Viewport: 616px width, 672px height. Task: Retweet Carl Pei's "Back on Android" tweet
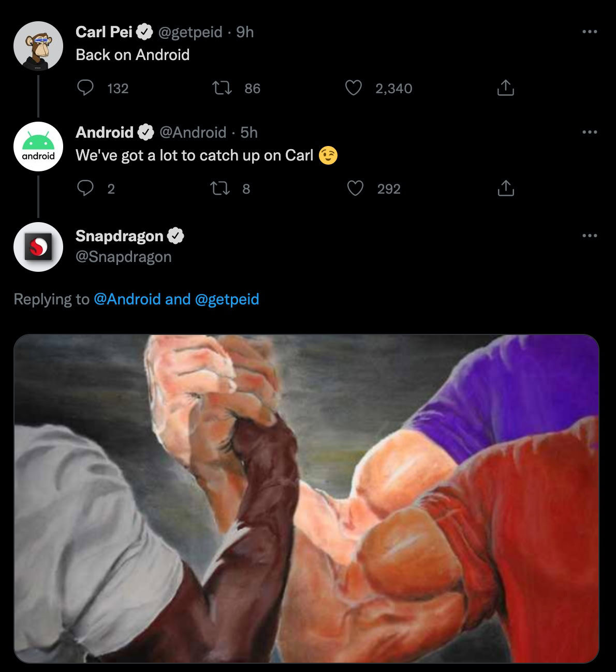(x=222, y=88)
